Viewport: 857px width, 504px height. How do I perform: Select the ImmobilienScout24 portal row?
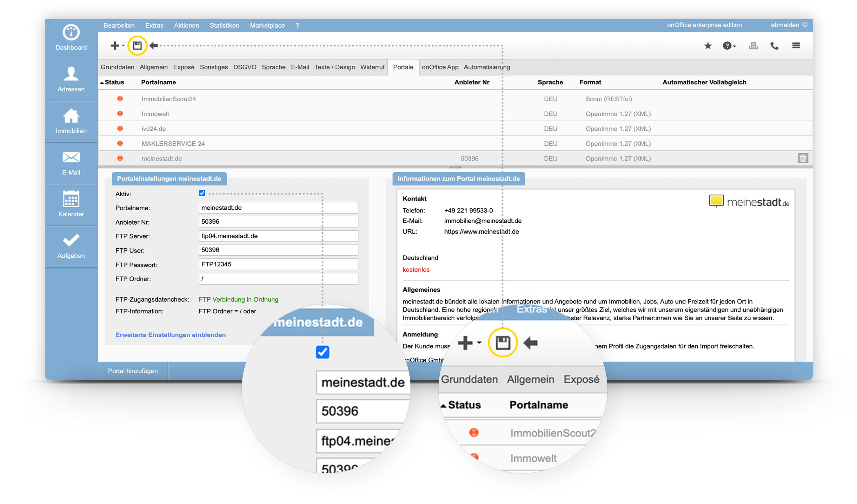click(x=455, y=99)
